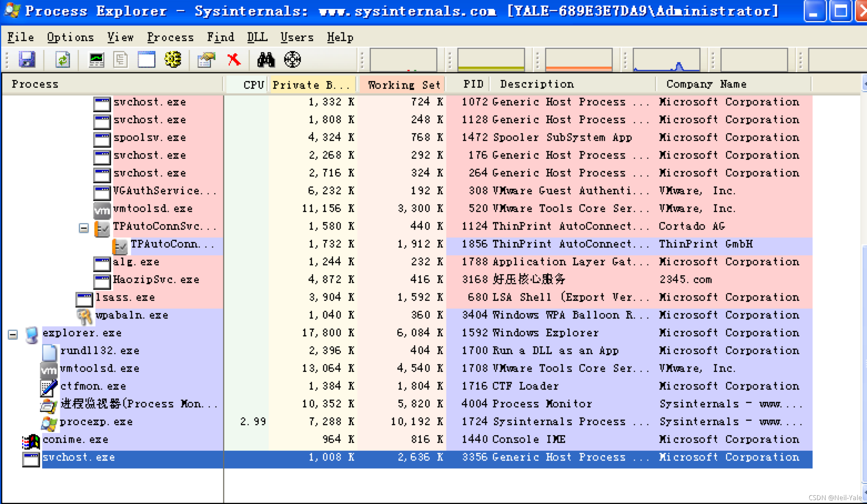Click the wpabaln.exe keys icon
The height and width of the screenshot is (504, 867).
point(84,317)
